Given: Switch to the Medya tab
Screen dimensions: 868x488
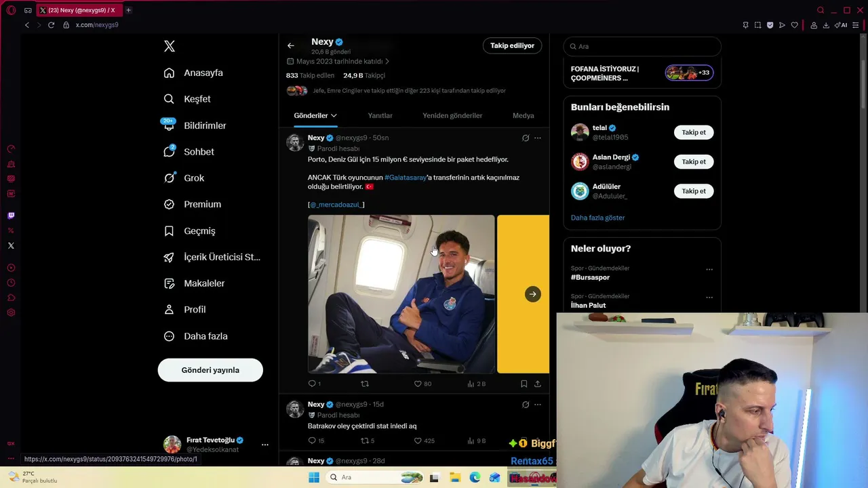Looking at the screenshot, I should point(523,115).
